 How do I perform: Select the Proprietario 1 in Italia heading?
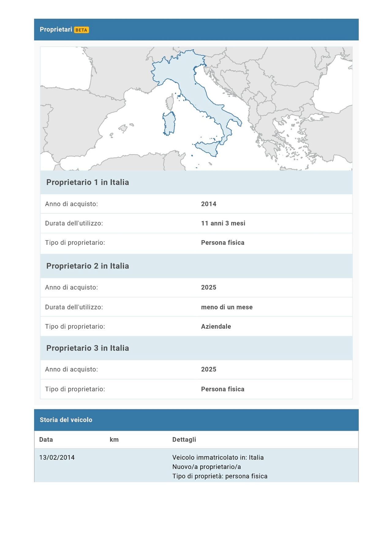click(88, 182)
